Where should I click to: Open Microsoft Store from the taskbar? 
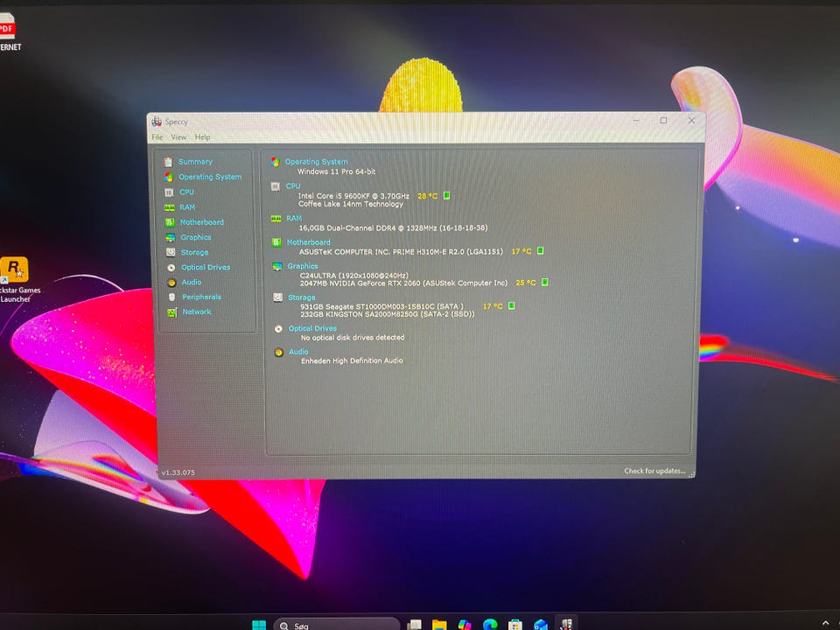click(515, 625)
